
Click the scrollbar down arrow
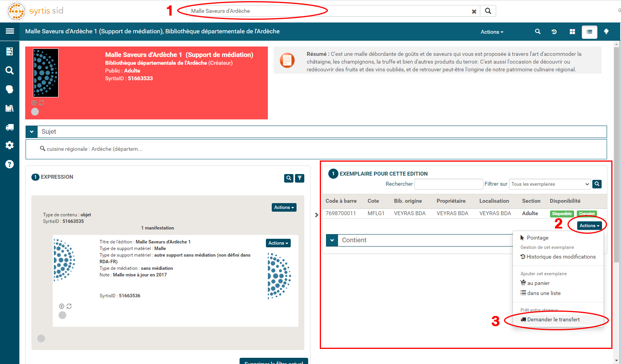click(617, 361)
